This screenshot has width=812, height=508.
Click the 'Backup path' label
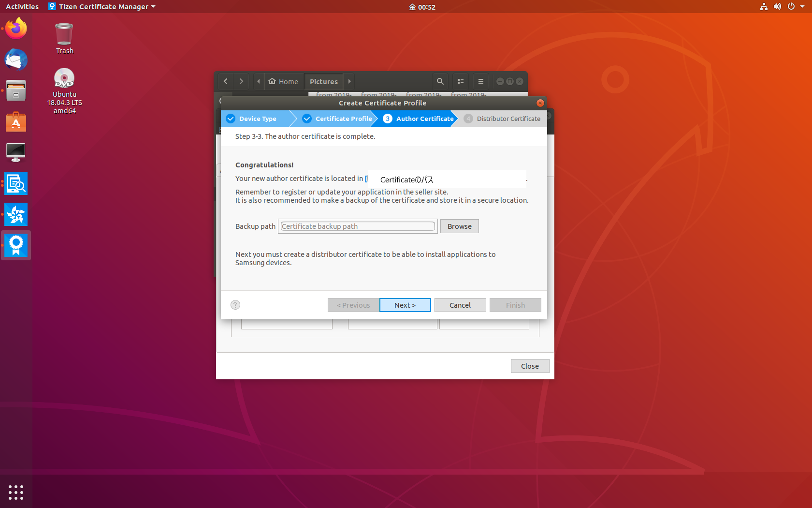255,226
